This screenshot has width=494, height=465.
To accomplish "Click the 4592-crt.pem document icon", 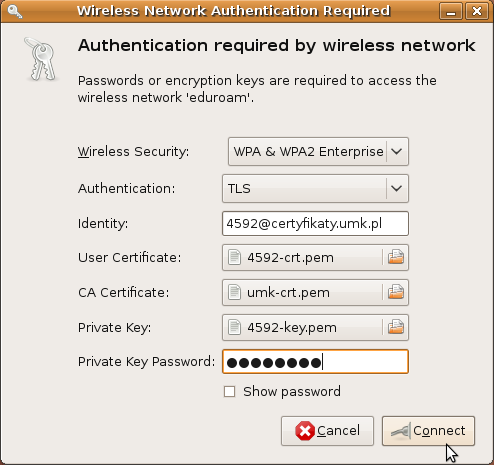I will [234, 257].
